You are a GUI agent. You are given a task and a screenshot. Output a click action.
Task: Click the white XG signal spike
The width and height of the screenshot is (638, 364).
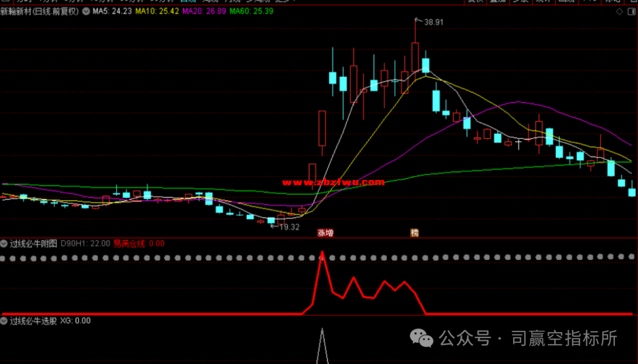[323, 346]
